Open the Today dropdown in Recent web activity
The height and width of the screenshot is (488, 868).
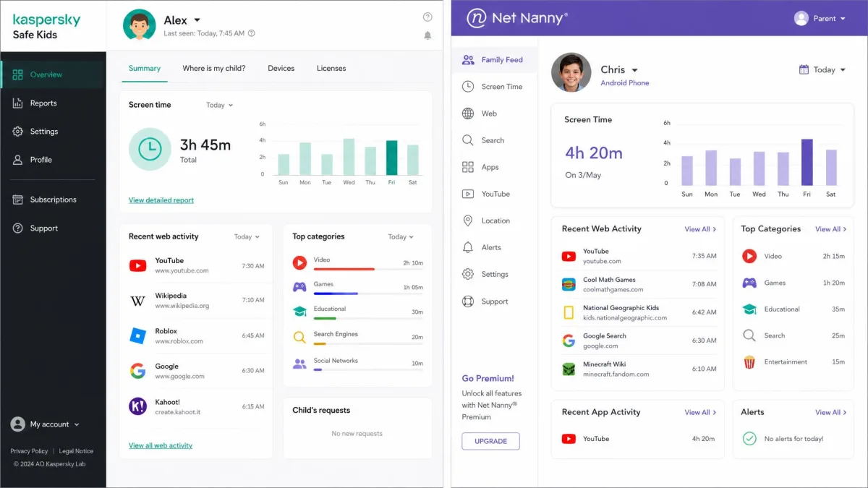247,237
